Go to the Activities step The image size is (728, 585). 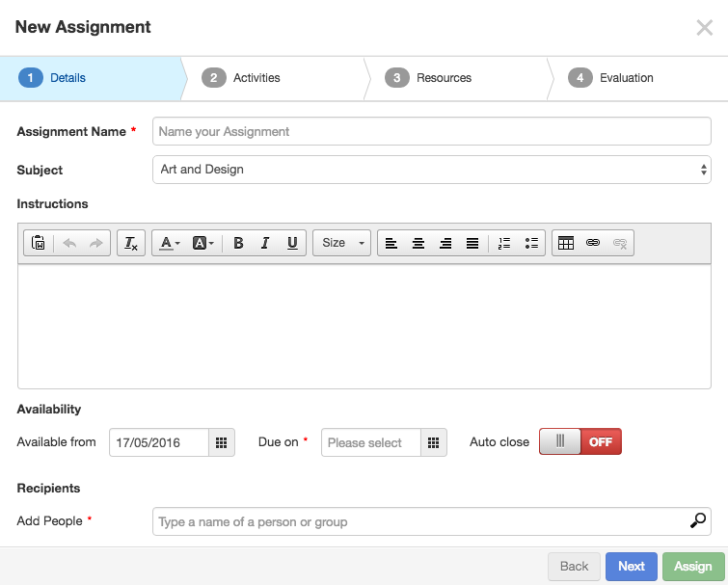click(x=274, y=78)
